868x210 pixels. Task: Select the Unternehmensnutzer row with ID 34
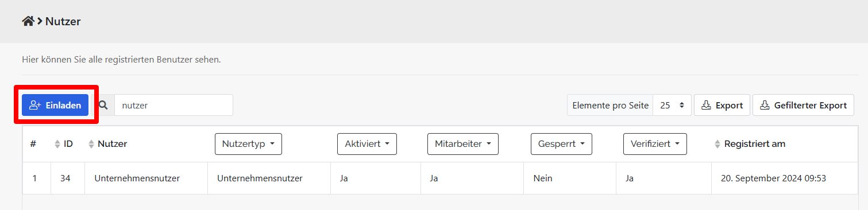444,178
